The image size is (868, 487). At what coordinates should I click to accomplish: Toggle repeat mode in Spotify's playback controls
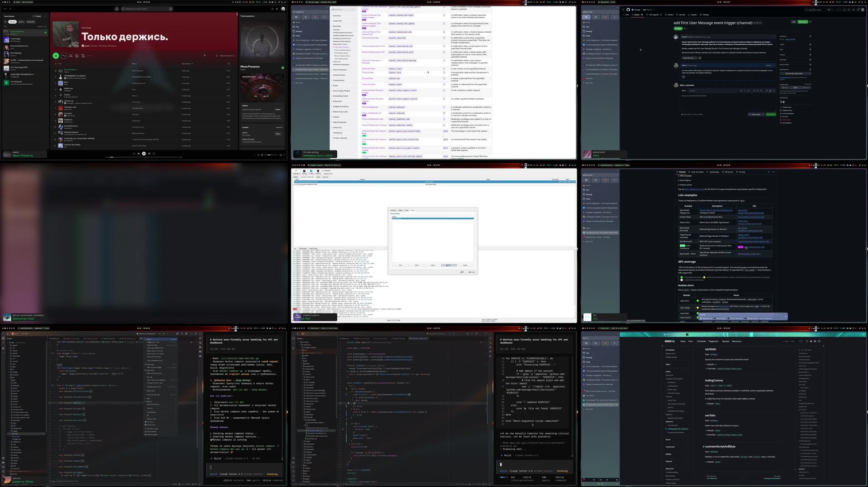[x=154, y=154]
